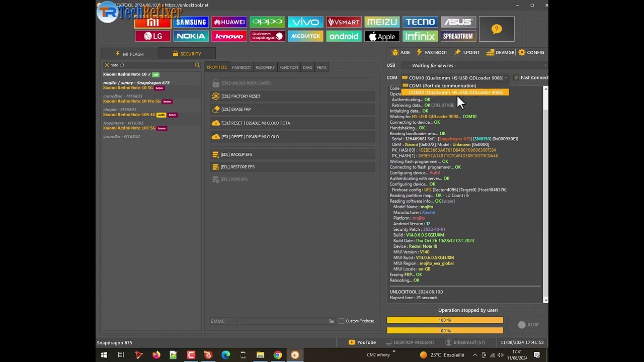Image resolution: width=644 pixels, height=362 pixels.
Task: Click the search magnifier icon
Action: pyautogui.click(x=197, y=65)
